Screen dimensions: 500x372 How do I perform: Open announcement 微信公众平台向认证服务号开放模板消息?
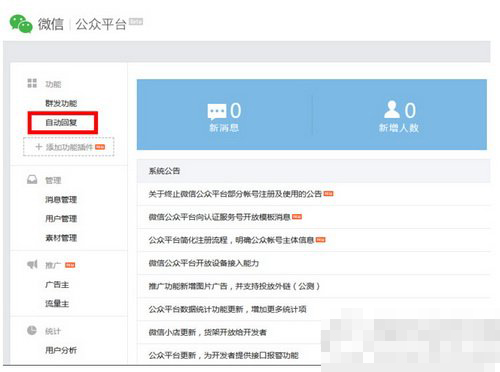coord(219,217)
